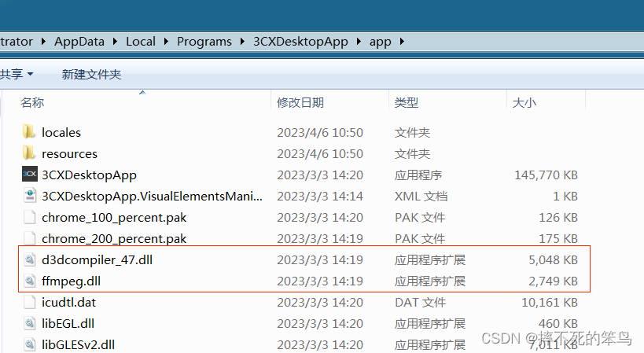Navigate to 3CXDesktopApp in the address bar
The image size is (644, 353).
coord(300,42)
